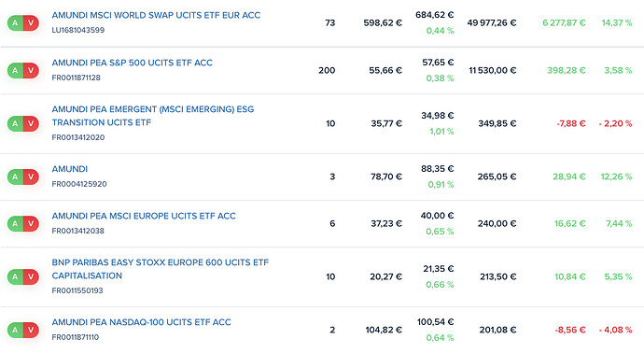Click gain percentage 5,35 %
This screenshot has width=644, height=353.
pyautogui.click(x=618, y=276)
